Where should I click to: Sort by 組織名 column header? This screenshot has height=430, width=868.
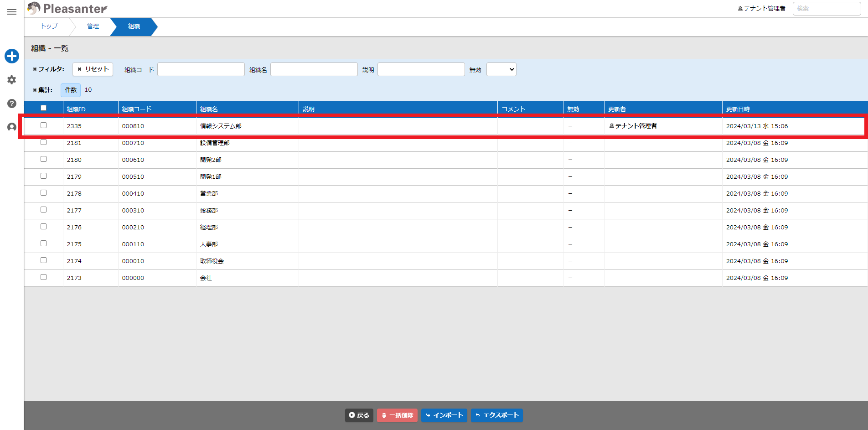[247, 109]
